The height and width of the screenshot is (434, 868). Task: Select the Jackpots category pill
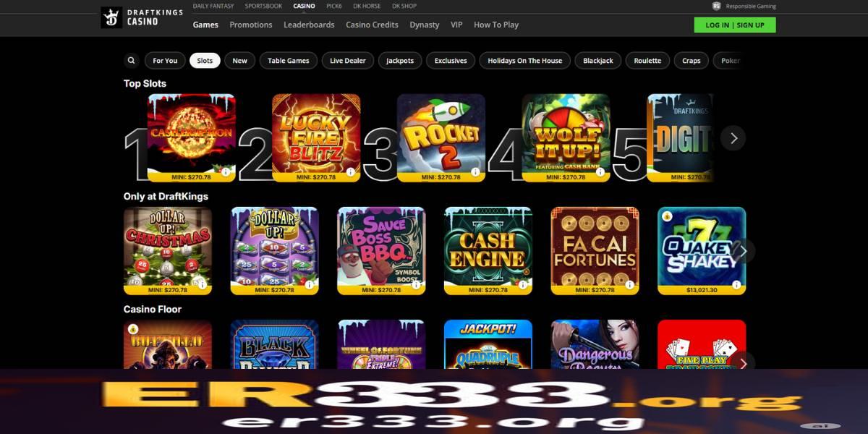click(400, 61)
